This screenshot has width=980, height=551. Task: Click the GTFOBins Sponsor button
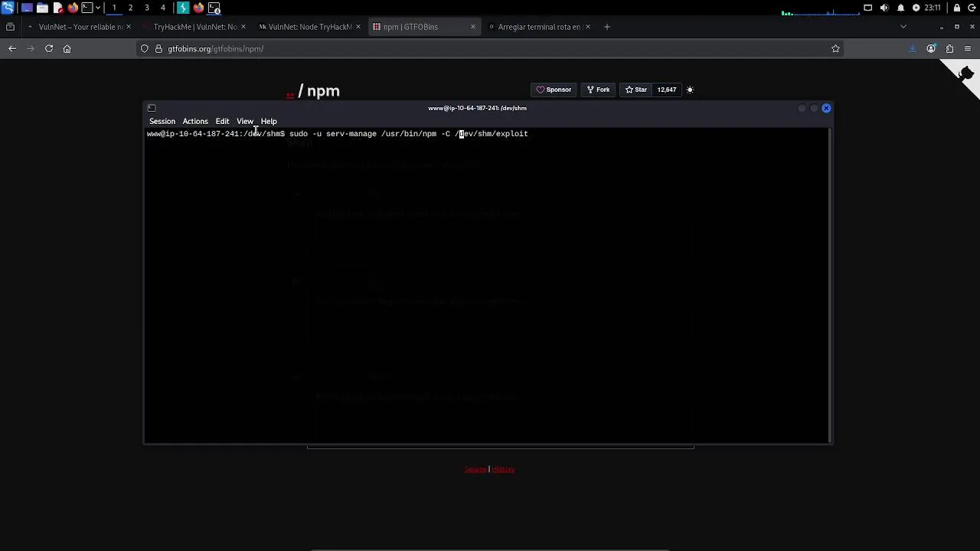(554, 90)
